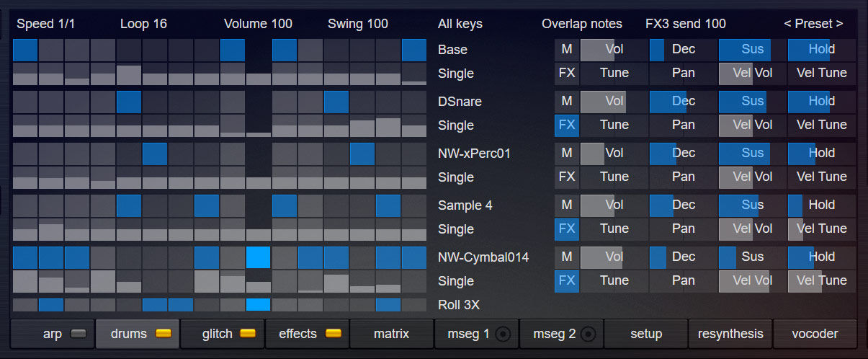Toggle the glitch enable LED
This screenshot has width=868, height=359.
(x=248, y=334)
